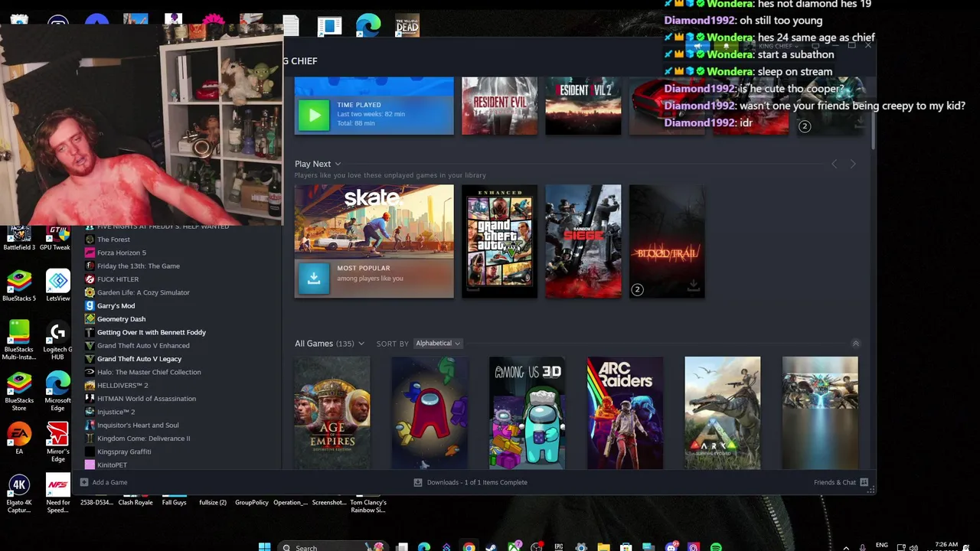Open Mirror's Edge desktop shortcut

coord(57,442)
